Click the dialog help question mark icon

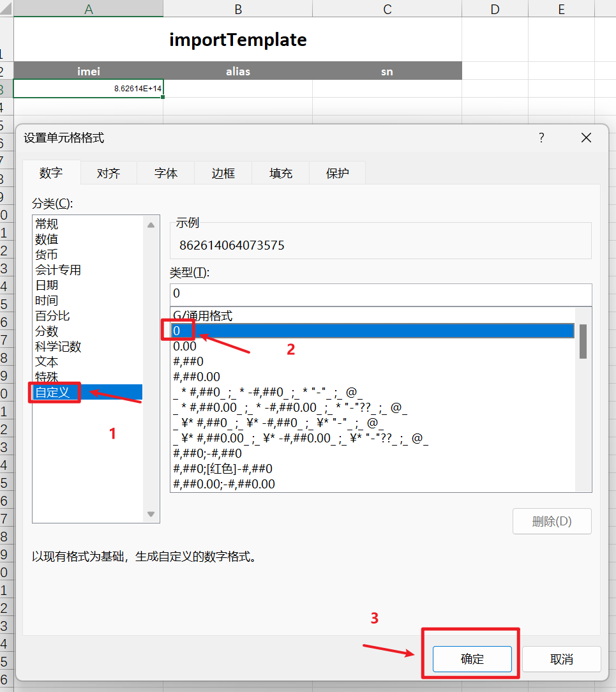tap(541, 137)
